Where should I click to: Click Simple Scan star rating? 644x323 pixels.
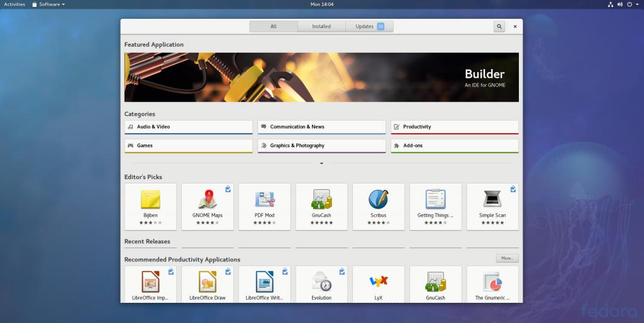492,223
